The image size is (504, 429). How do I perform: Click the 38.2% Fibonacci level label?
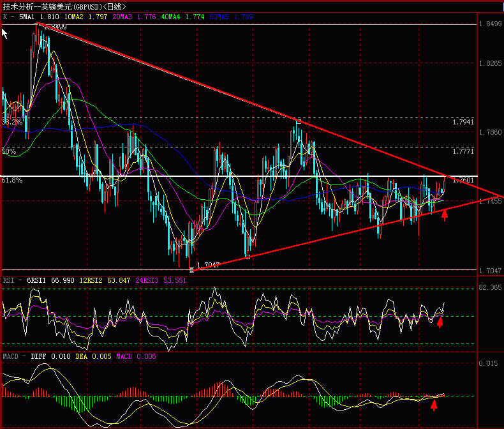click(x=12, y=122)
